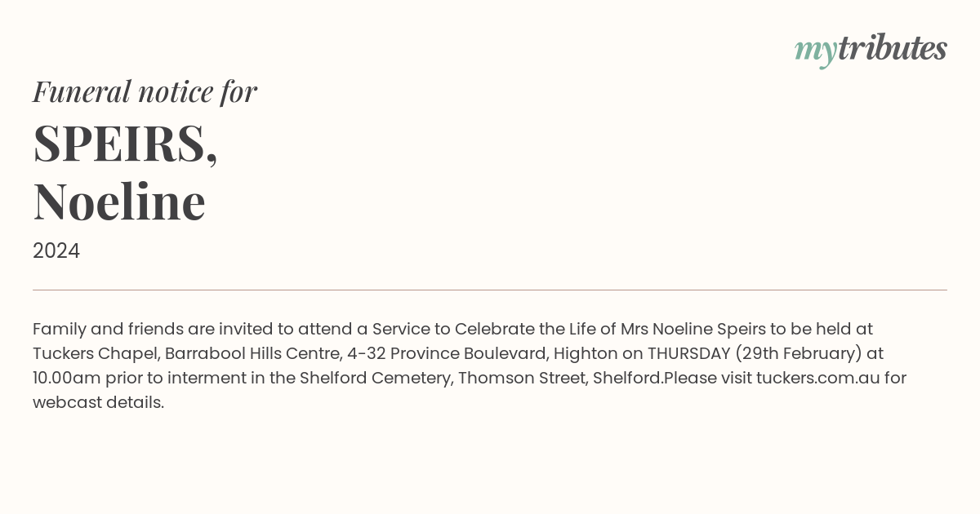Click the mytributes logo

pyautogui.click(x=871, y=50)
